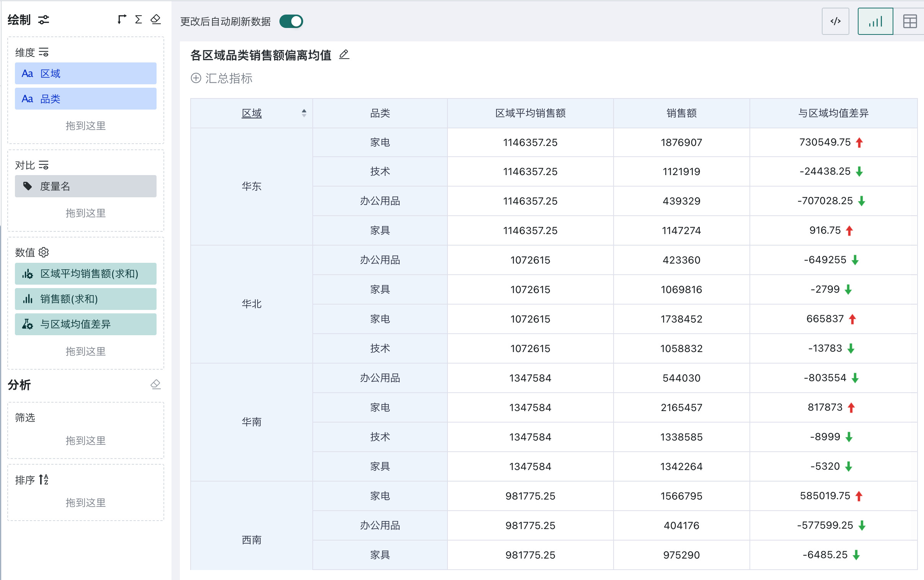This screenshot has height=580, width=924.
Task: Open the 维度 settings icon
Action: pos(44,52)
